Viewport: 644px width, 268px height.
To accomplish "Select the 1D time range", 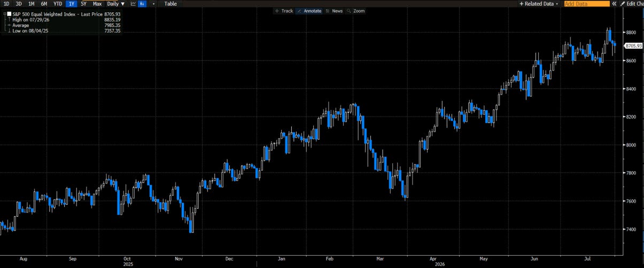I will click(x=6, y=4).
